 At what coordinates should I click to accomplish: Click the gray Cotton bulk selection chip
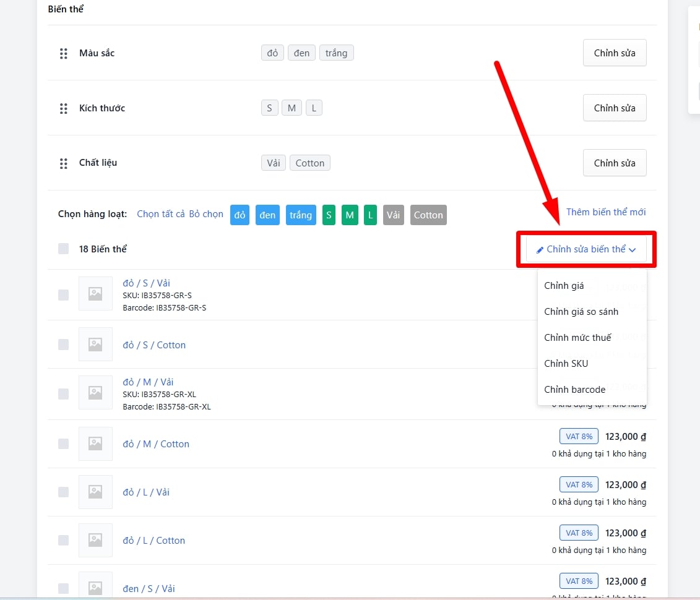tap(428, 215)
